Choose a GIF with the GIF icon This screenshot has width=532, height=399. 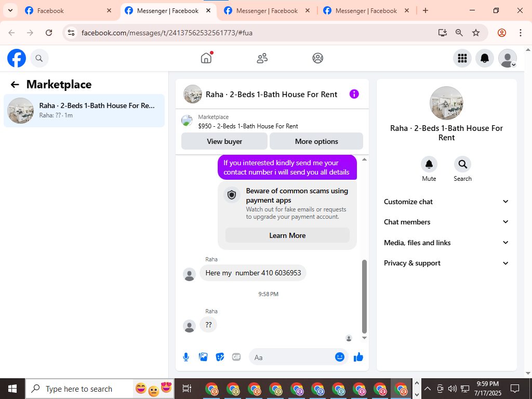(x=236, y=357)
